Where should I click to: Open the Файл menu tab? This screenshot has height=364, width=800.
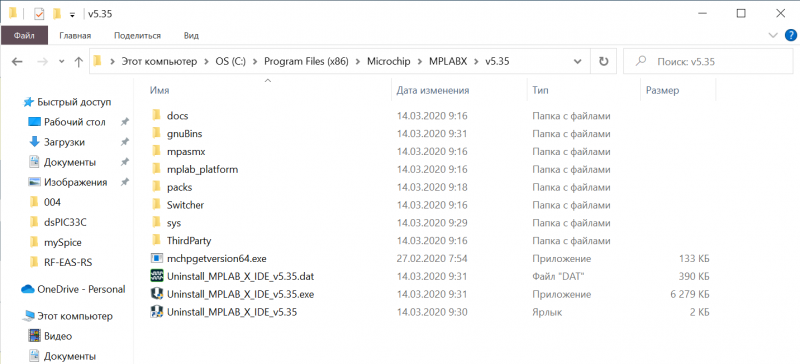point(24,36)
